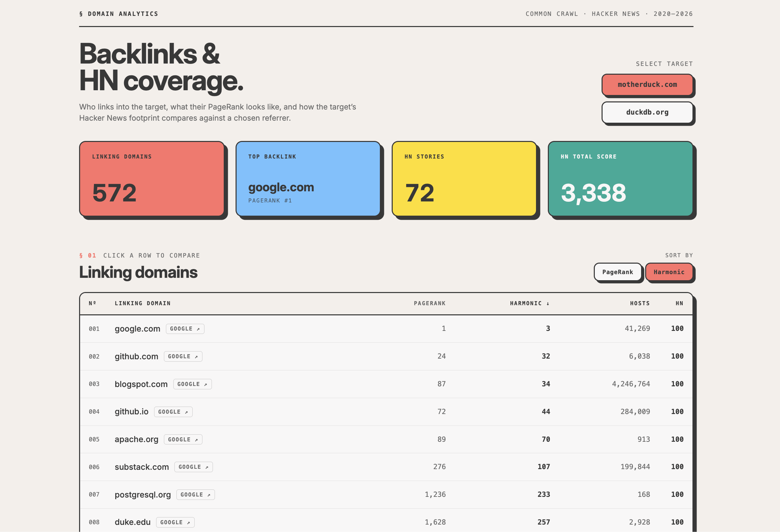This screenshot has height=532, width=780.
Task: Open Google link for blogspot.com row
Action: point(192,384)
